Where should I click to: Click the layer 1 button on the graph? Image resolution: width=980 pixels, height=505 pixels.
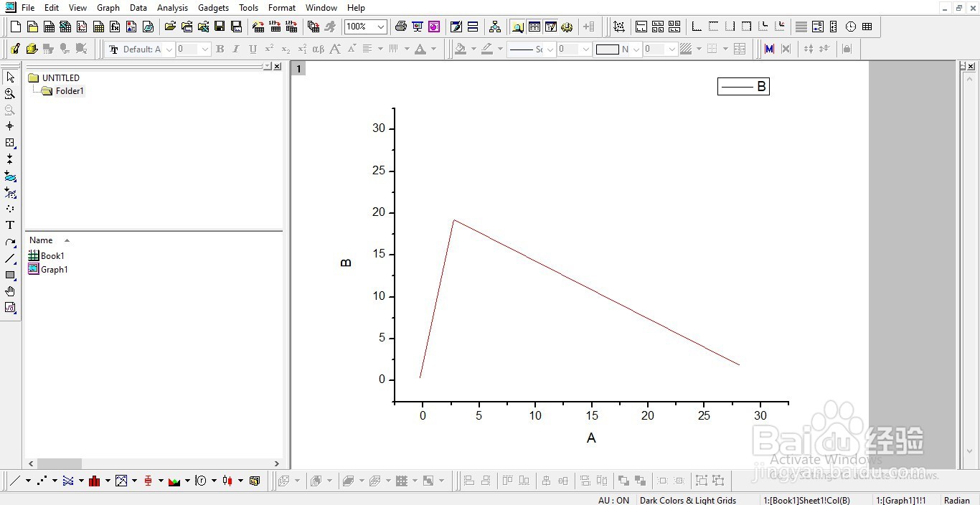point(298,68)
